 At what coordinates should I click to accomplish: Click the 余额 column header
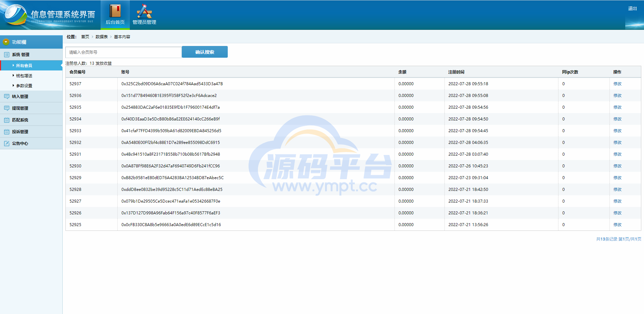click(402, 72)
